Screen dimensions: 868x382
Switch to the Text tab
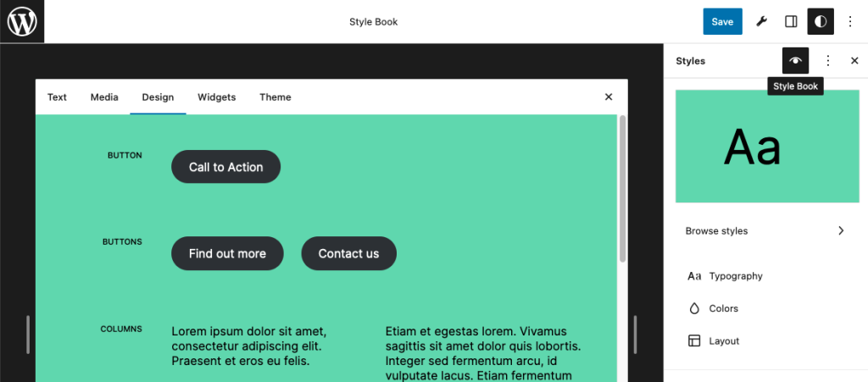57,97
